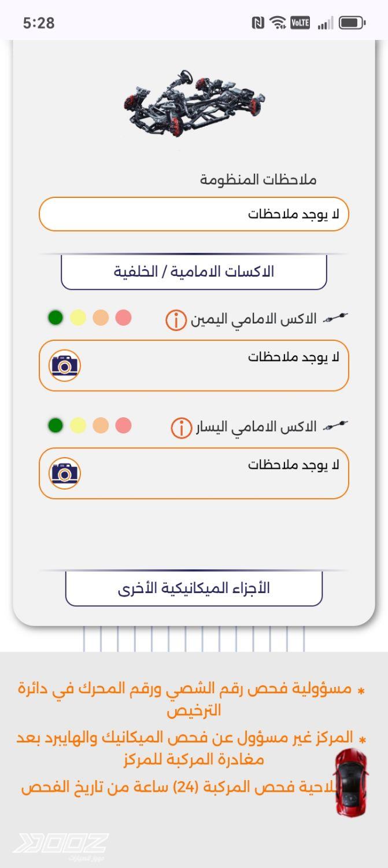Expand الأجزاء الميكانيكية الأخرى section

pos(194,589)
